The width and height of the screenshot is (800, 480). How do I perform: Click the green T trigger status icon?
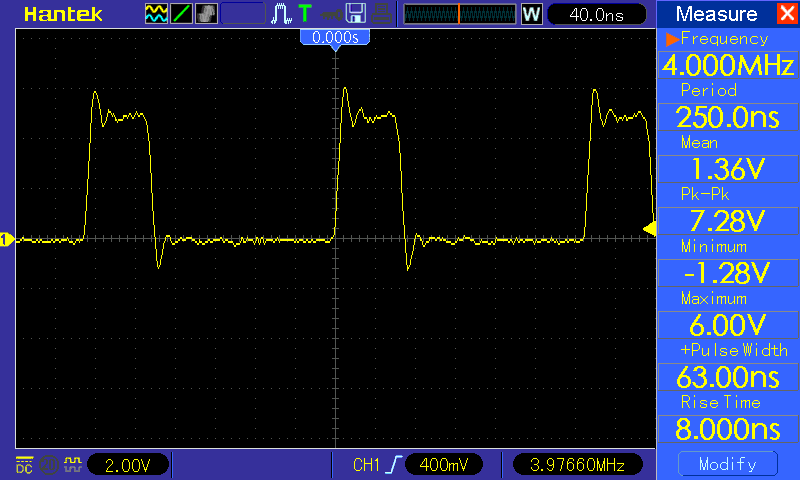coord(305,14)
